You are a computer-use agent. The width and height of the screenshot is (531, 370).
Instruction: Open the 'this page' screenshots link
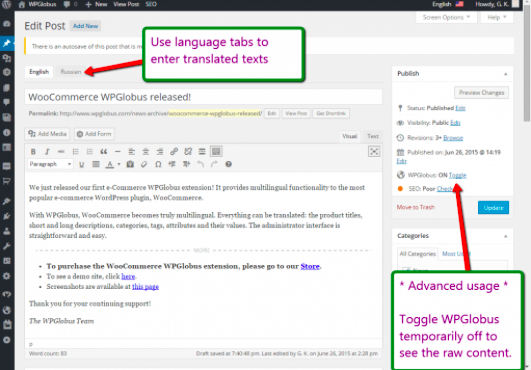point(145,287)
